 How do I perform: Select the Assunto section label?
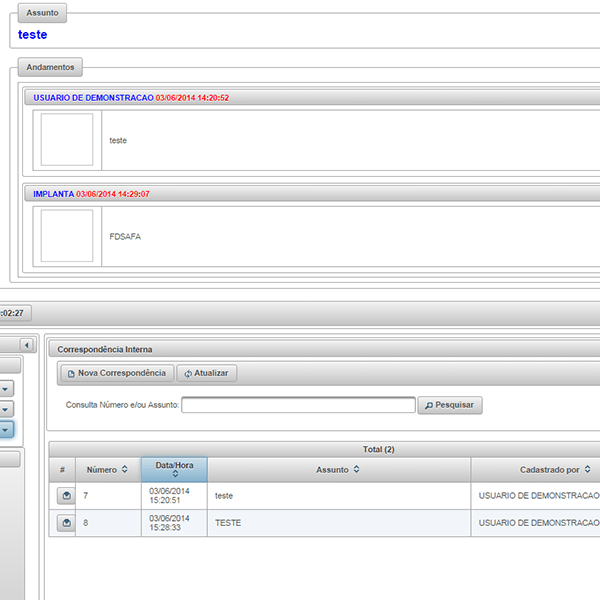point(42,13)
